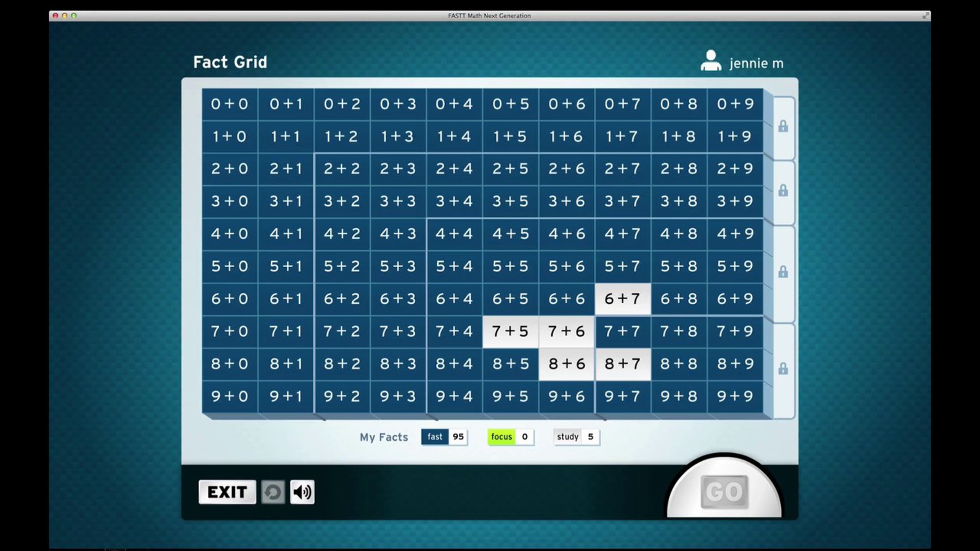
Task: Click the third lock icon on the right tab
Action: 783,272
